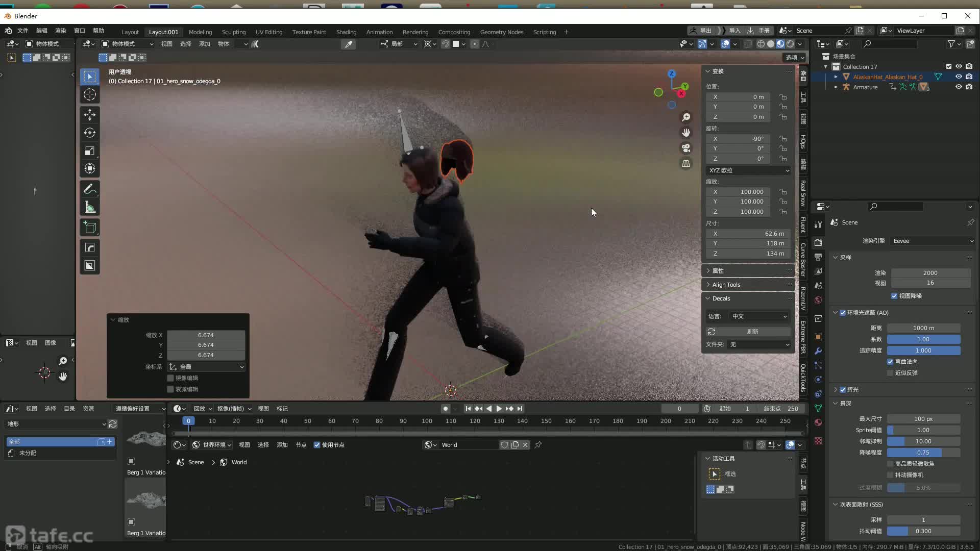Click the auto-keying record button
The image size is (980, 551).
pyautogui.click(x=446, y=409)
